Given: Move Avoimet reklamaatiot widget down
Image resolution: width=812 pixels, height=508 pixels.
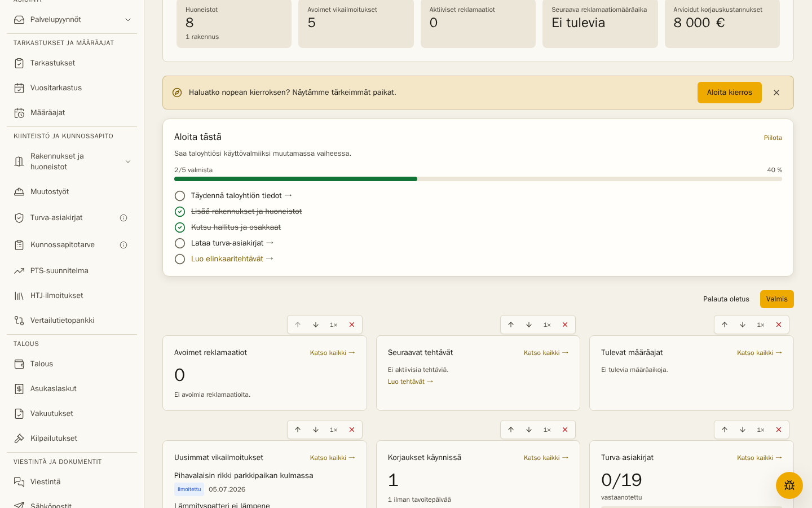Looking at the screenshot, I should click(x=316, y=325).
